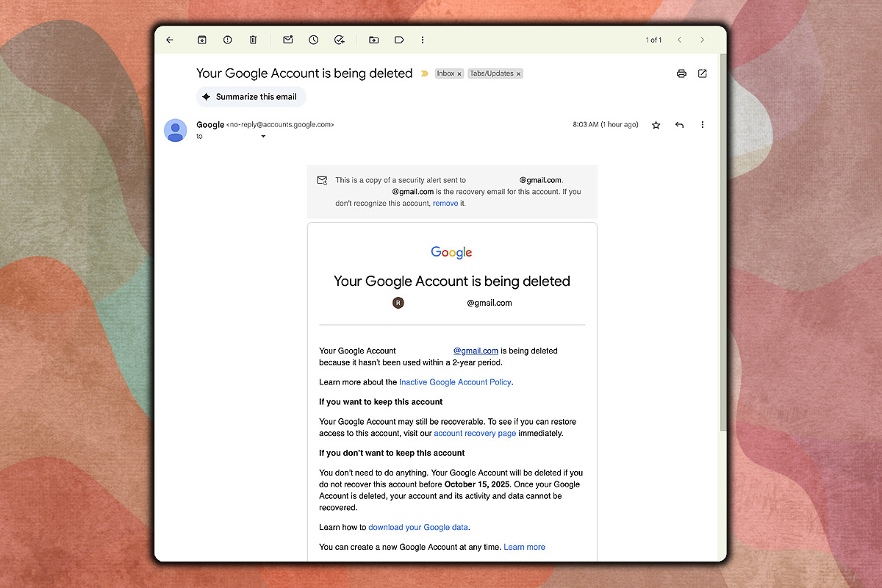The height and width of the screenshot is (588, 882).
Task: Follow the Inactive Google Account Policy link
Action: (x=455, y=381)
